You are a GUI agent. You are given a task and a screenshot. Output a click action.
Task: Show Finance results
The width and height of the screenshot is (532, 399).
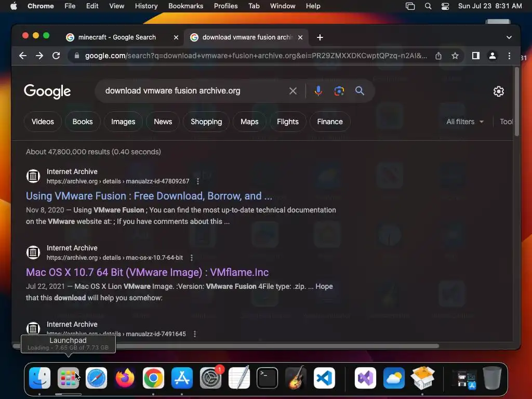click(330, 122)
